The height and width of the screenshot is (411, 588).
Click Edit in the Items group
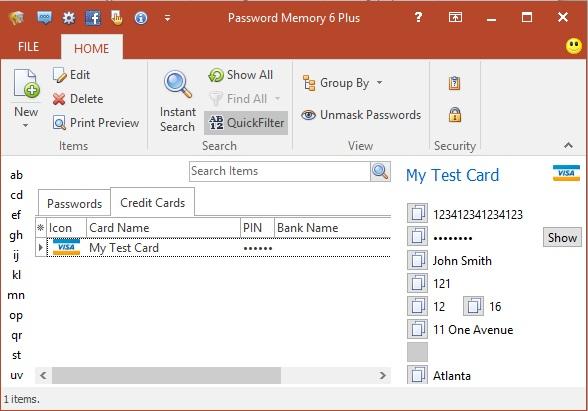pos(71,75)
